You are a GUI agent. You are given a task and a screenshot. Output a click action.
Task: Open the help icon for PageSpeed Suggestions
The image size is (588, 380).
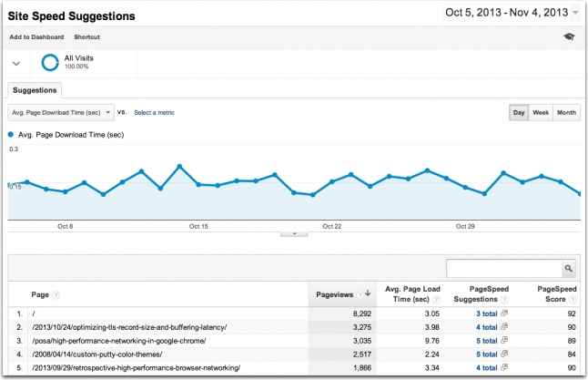click(x=504, y=300)
